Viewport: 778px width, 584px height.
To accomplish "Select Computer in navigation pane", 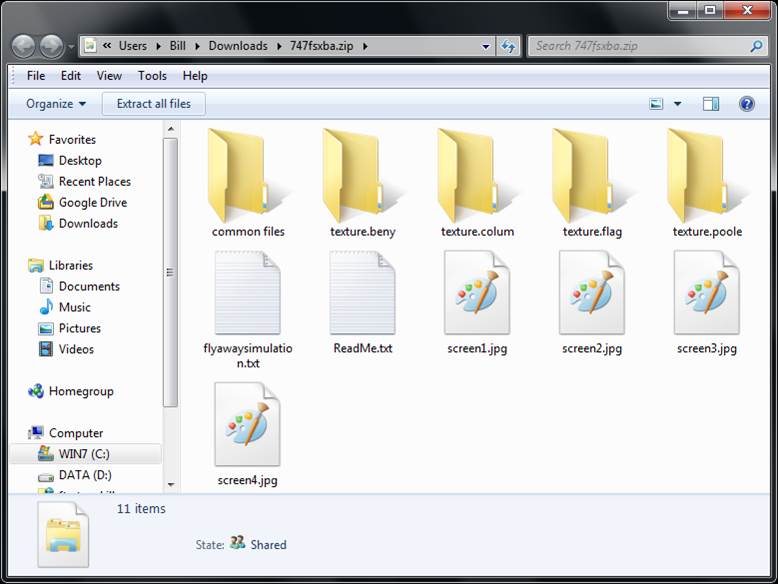I will (75, 433).
